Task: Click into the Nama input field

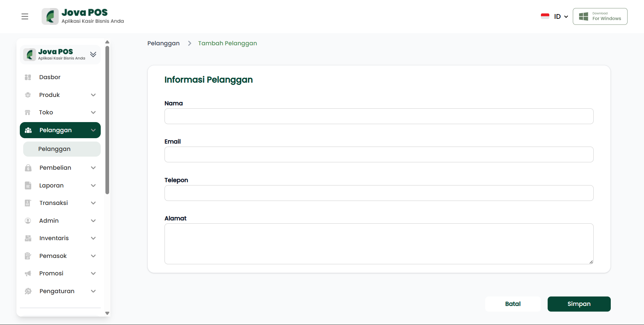Action: tap(379, 116)
